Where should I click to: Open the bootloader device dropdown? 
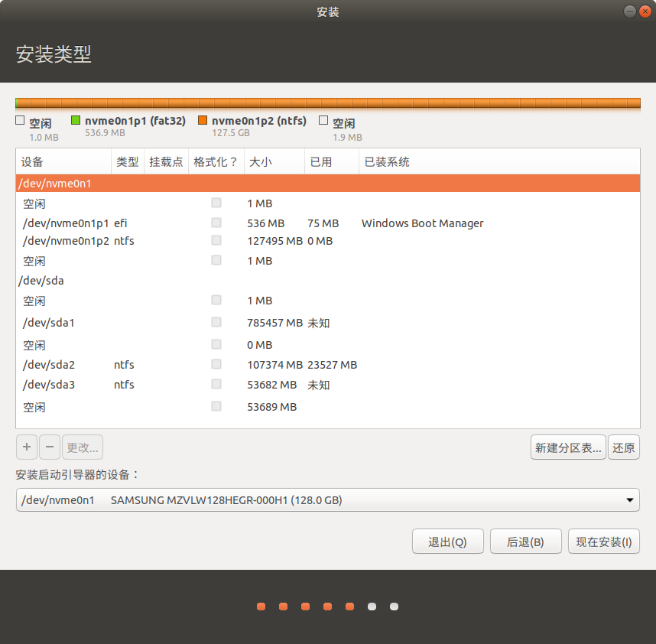(x=327, y=499)
